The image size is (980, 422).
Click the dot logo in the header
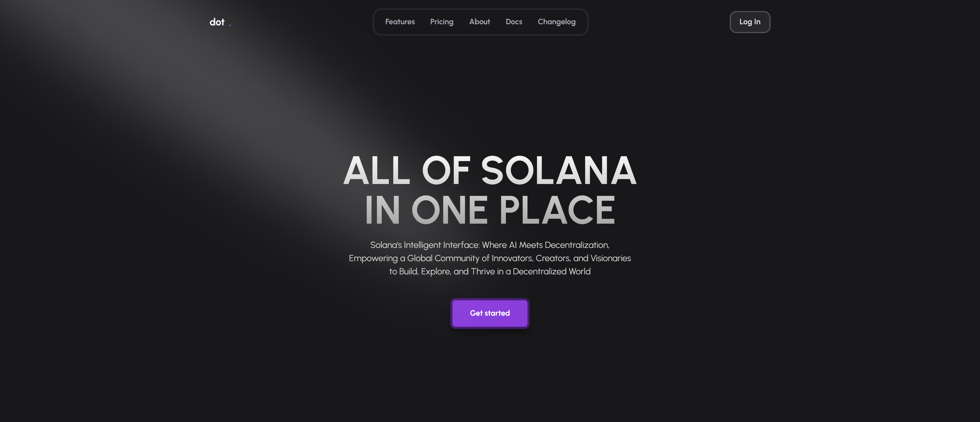tap(217, 22)
